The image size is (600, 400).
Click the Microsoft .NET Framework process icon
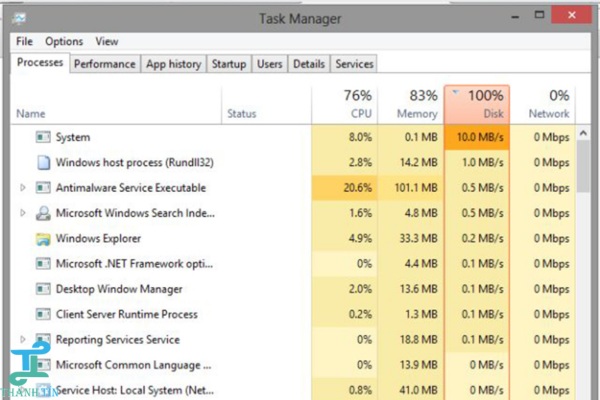[43, 263]
